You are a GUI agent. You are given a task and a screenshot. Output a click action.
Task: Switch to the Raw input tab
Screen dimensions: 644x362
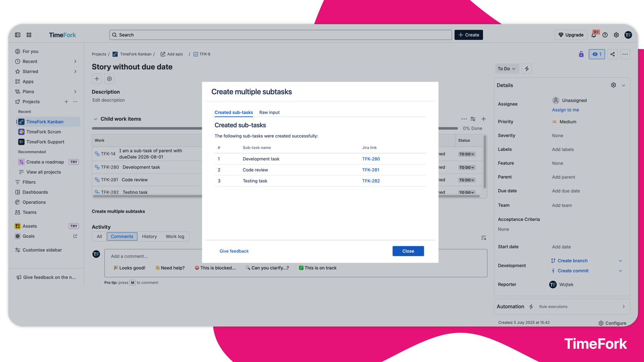pyautogui.click(x=269, y=112)
